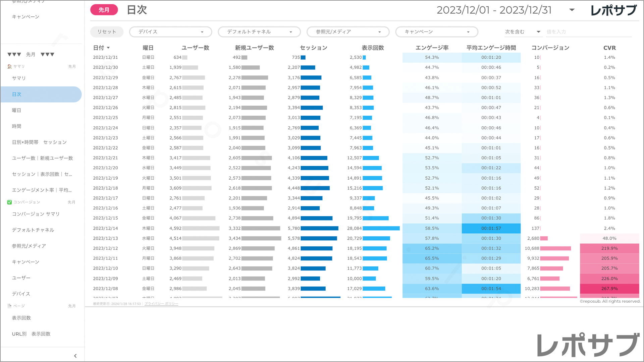Click the page icon beside ページ section
Image resolution: width=644 pixels, height=362 pixels.
9,306
